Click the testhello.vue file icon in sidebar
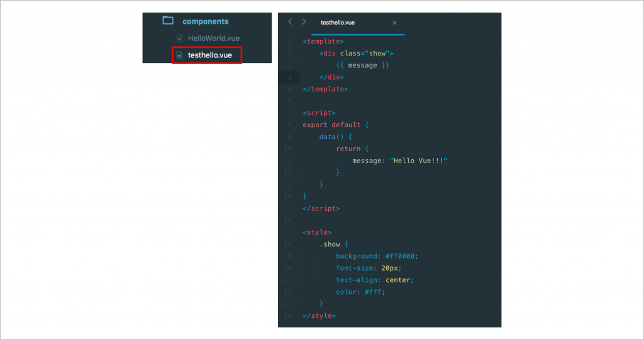 tap(179, 55)
